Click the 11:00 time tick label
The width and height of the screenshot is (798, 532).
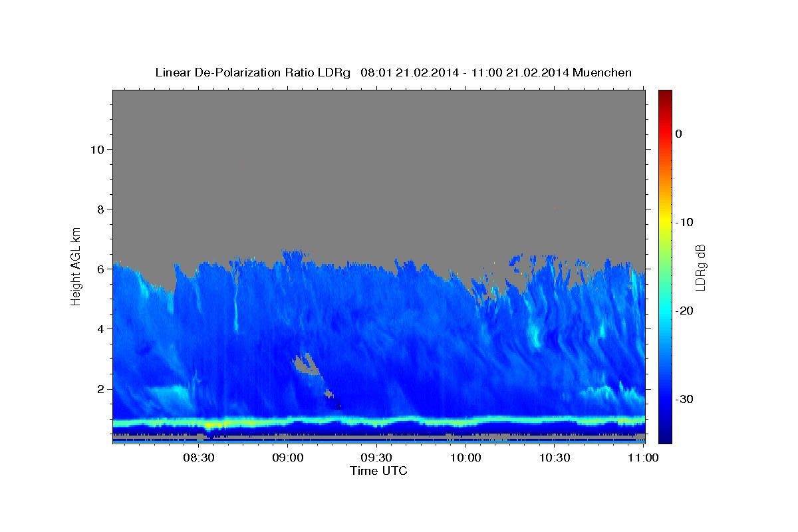643,458
